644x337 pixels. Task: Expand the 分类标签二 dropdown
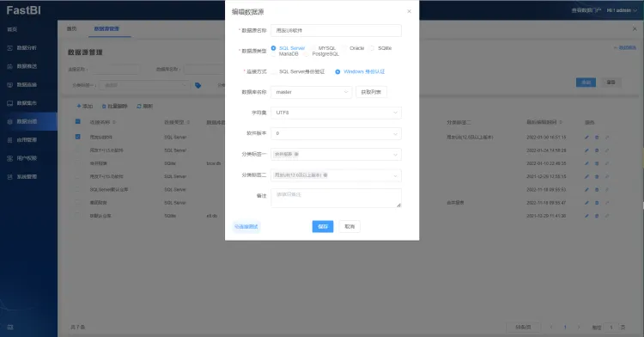[x=336, y=175]
